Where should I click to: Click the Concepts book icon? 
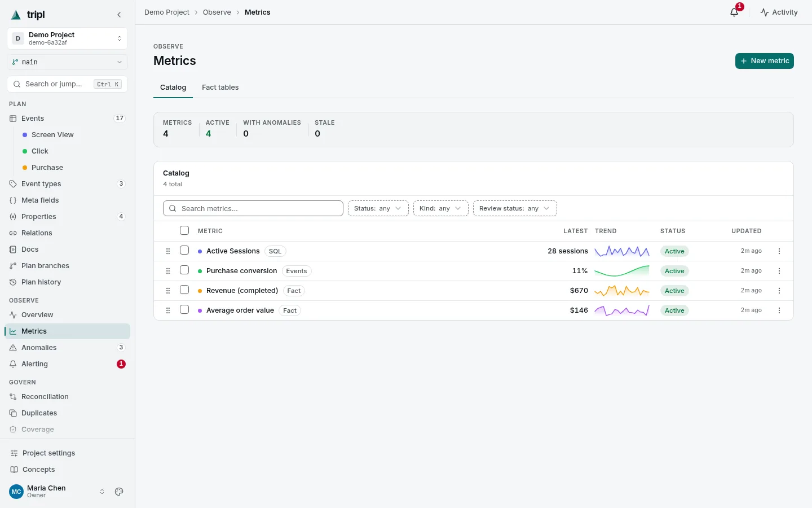pyautogui.click(x=14, y=470)
